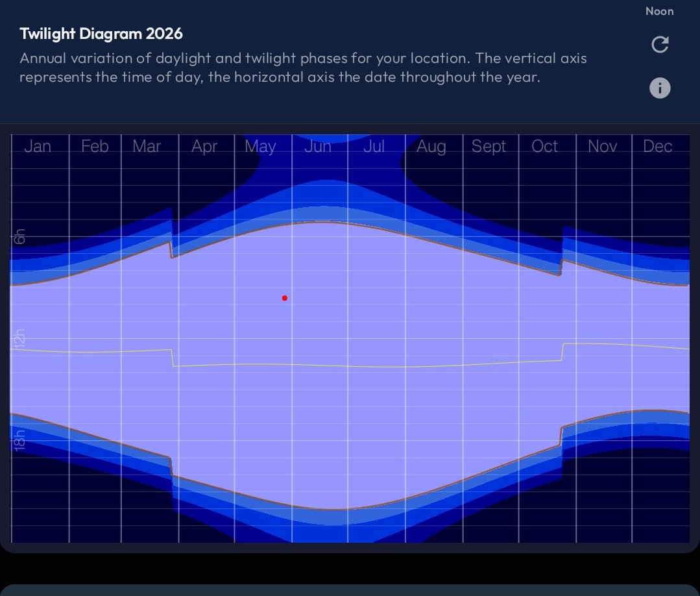Tap the red dot marker on the diagram
This screenshot has height=596, width=700.
[284, 298]
